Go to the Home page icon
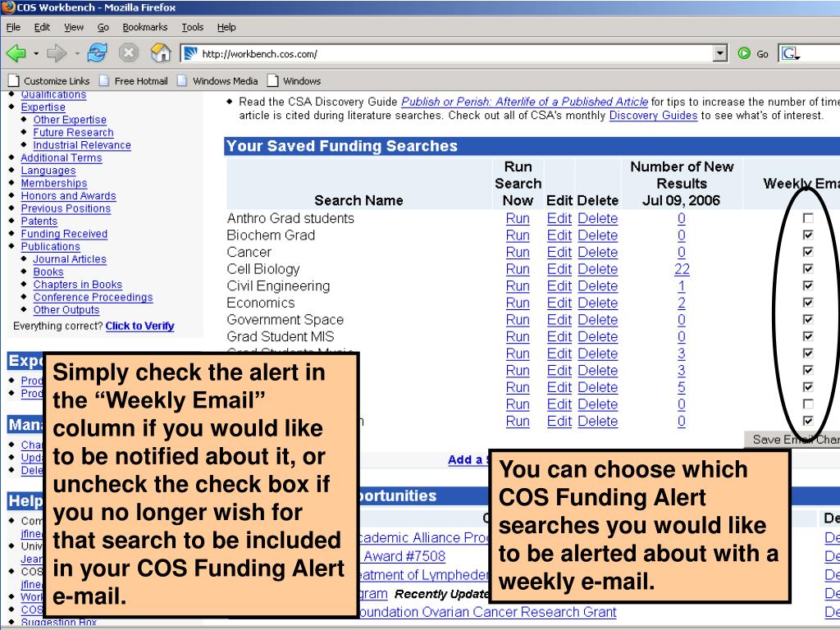This screenshot has width=840, height=630. pos(160,53)
